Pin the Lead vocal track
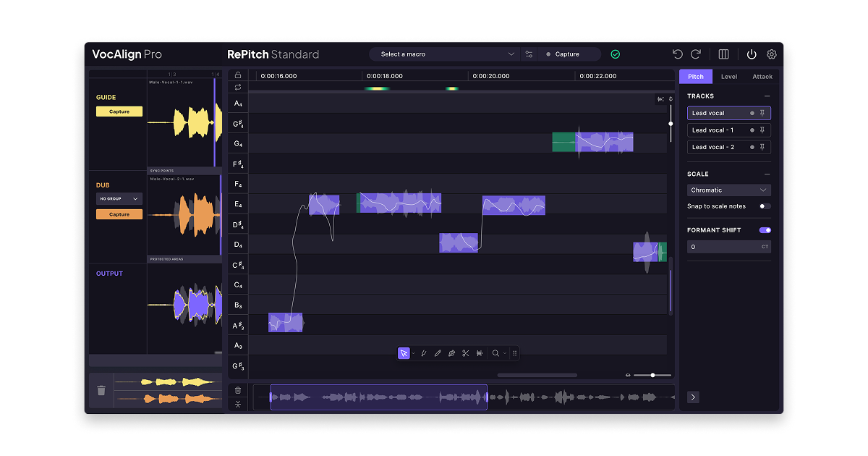868x456 pixels. 762,113
